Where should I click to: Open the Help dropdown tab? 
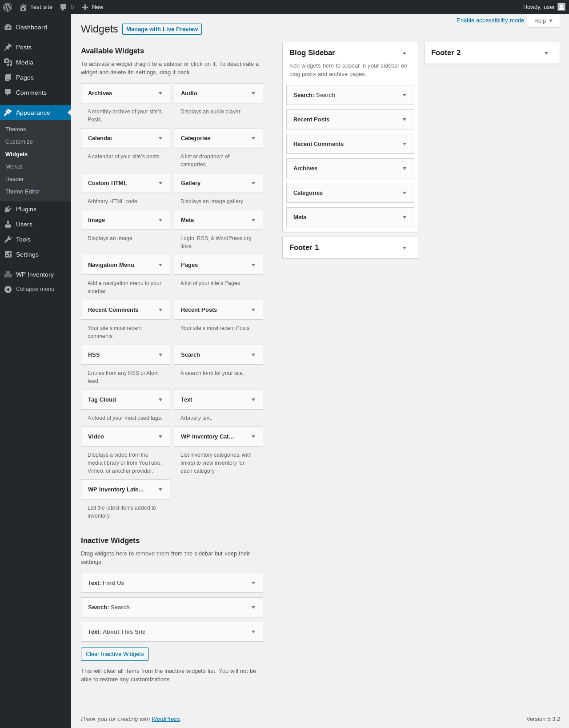[x=543, y=21]
